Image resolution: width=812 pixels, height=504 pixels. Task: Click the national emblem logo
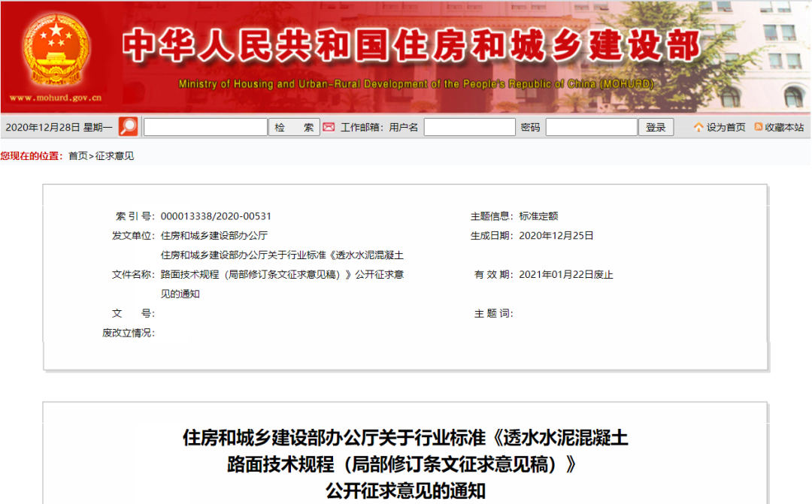(x=56, y=50)
